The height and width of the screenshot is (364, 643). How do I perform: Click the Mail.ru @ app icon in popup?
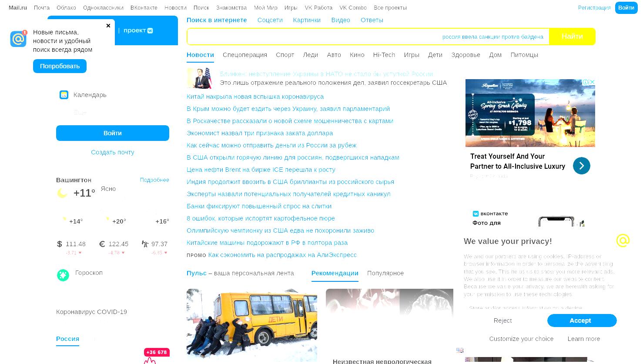click(x=18, y=39)
